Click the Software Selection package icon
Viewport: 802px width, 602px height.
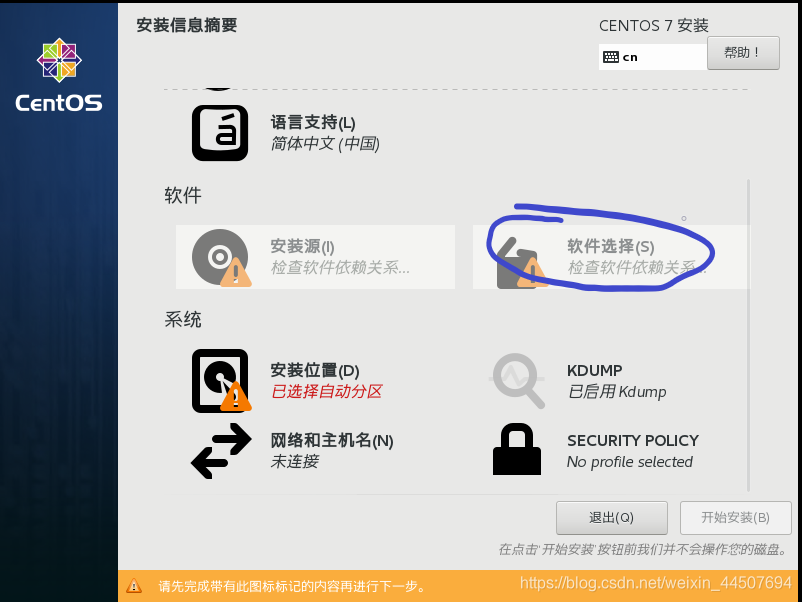[521, 263]
